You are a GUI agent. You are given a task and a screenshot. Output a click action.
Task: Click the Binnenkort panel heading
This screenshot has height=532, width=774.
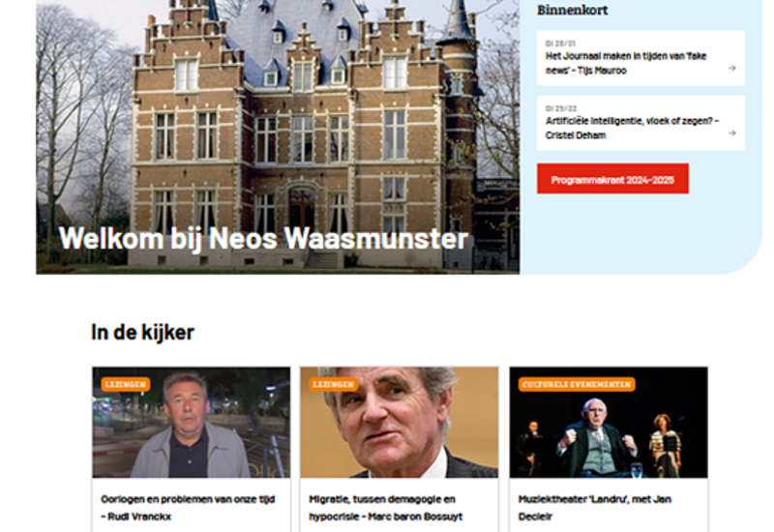[572, 10]
